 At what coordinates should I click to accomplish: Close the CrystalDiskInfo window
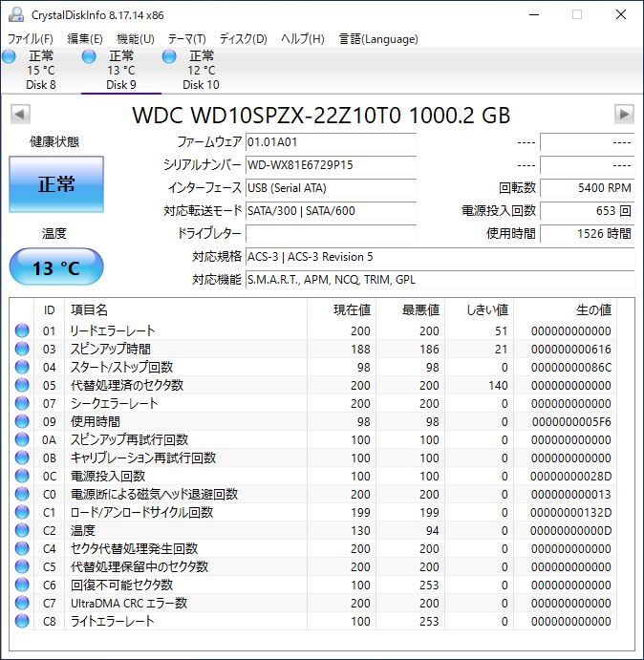(x=621, y=14)
